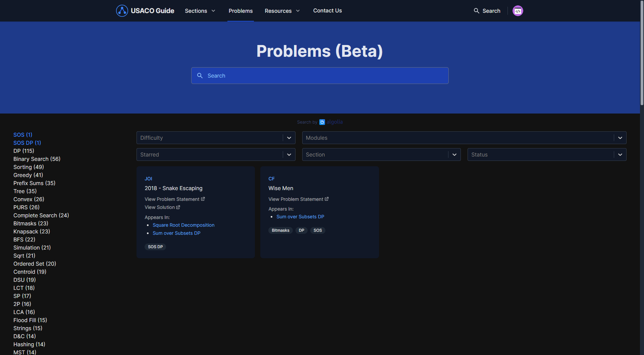
Task: Click the profile avatar in the top-right corner
Action: click(x=518, y=10)
